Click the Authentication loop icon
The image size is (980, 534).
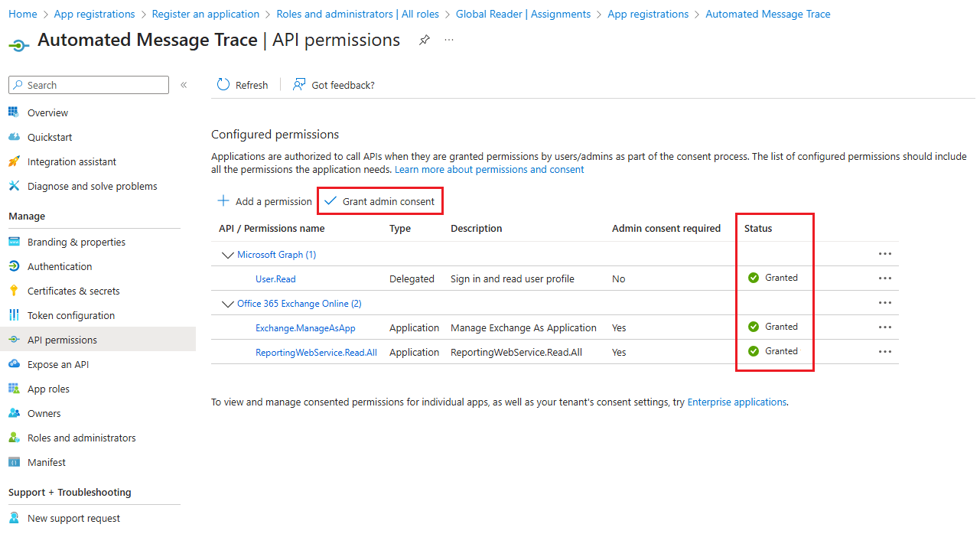(13, 266)
